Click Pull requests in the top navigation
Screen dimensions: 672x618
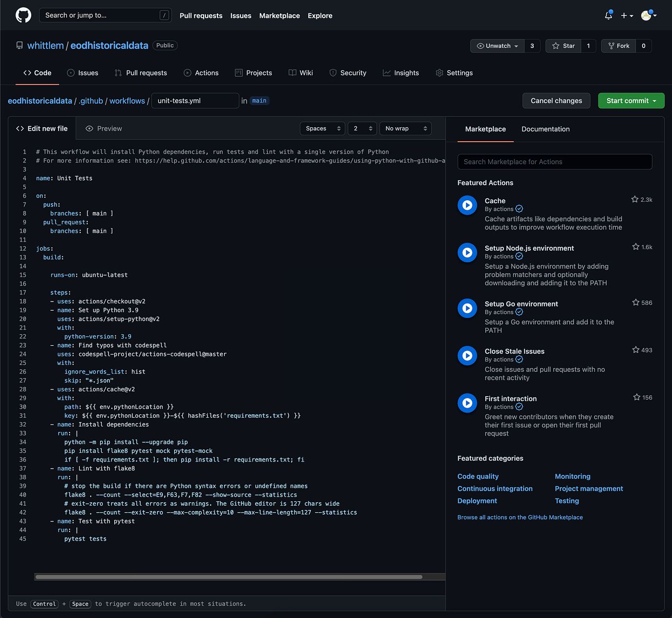(x=201, y=16)
